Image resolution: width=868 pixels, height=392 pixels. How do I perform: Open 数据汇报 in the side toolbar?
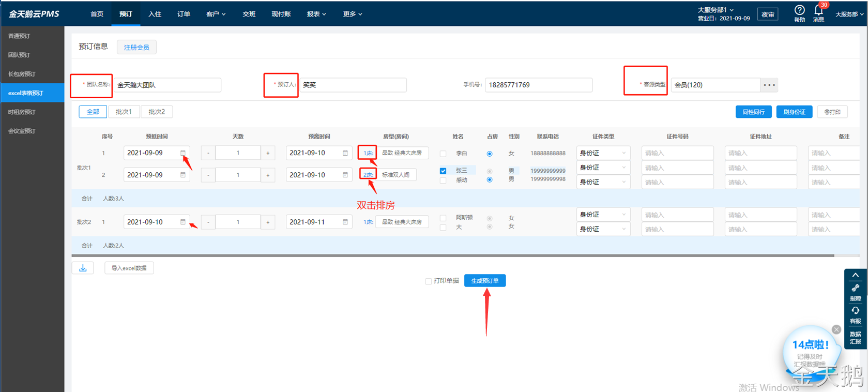coord(856,338)
